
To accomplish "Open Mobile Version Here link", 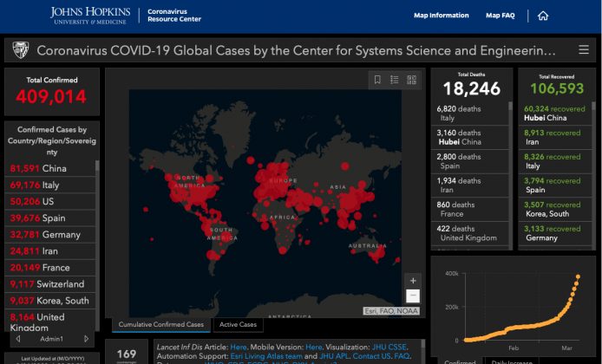I will click(x=314, y=348).
